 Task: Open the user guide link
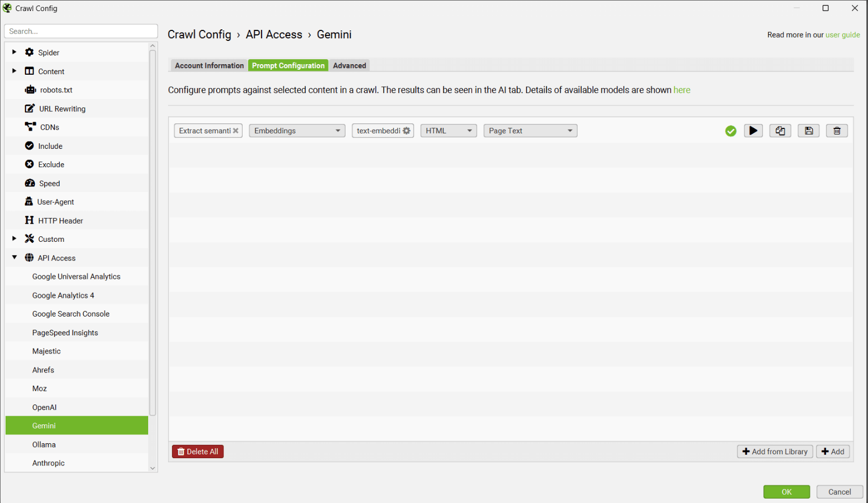pos(843,35)
